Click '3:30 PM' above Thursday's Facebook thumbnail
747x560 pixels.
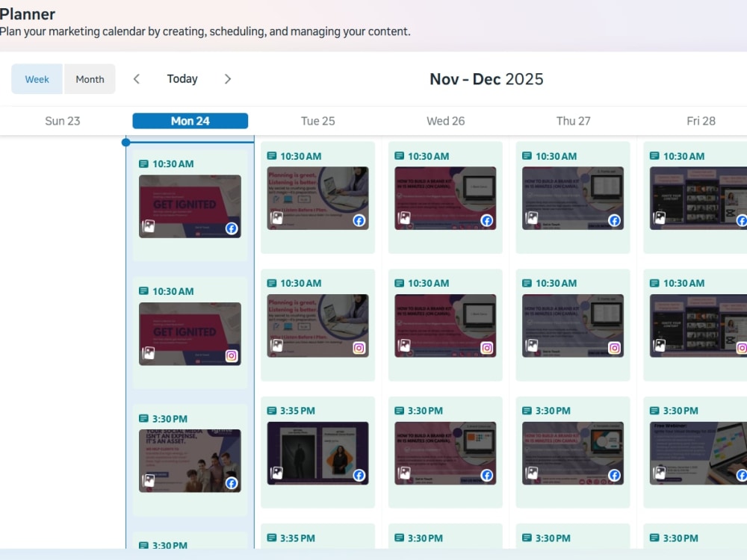pyautogui.click(x=553, y=411)
